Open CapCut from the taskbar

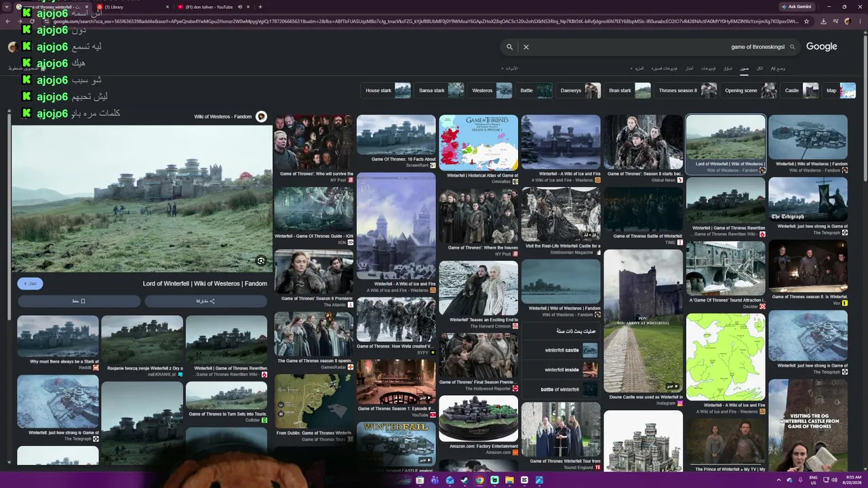pyautogui.click(x=524, y=481)
